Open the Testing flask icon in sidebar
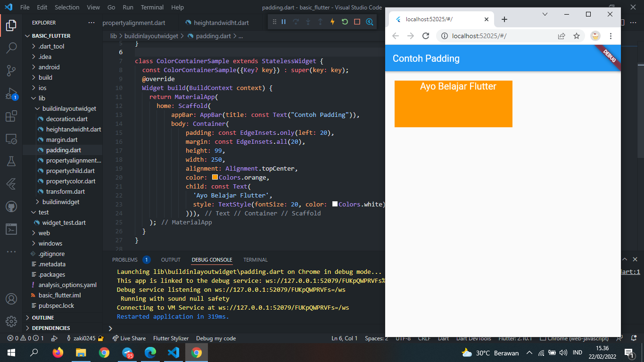Viewport: 644px width, 362px height. 11,161
